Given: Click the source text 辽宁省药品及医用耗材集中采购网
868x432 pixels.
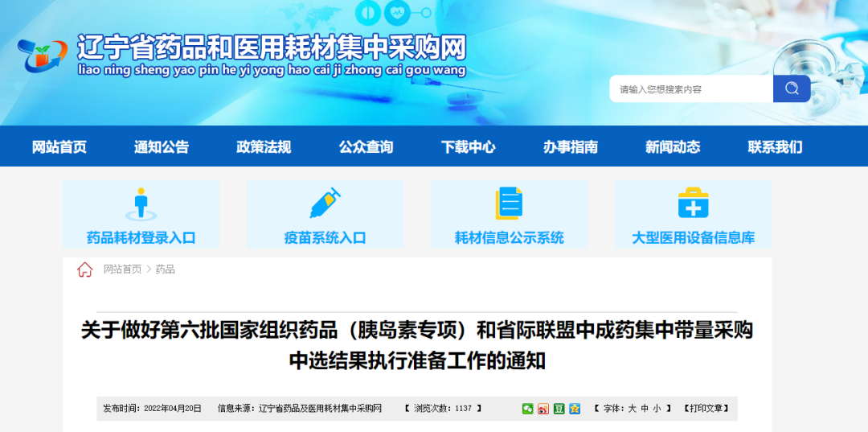Looking at the screenshot, I should tap(321, 409).
